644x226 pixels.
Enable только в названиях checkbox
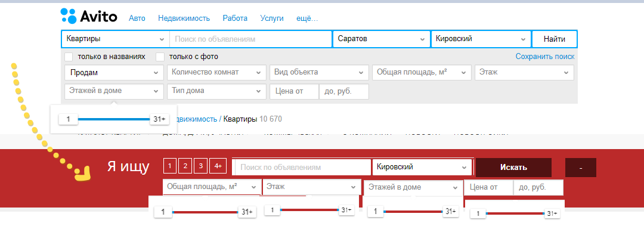click(x=69, y=57)
